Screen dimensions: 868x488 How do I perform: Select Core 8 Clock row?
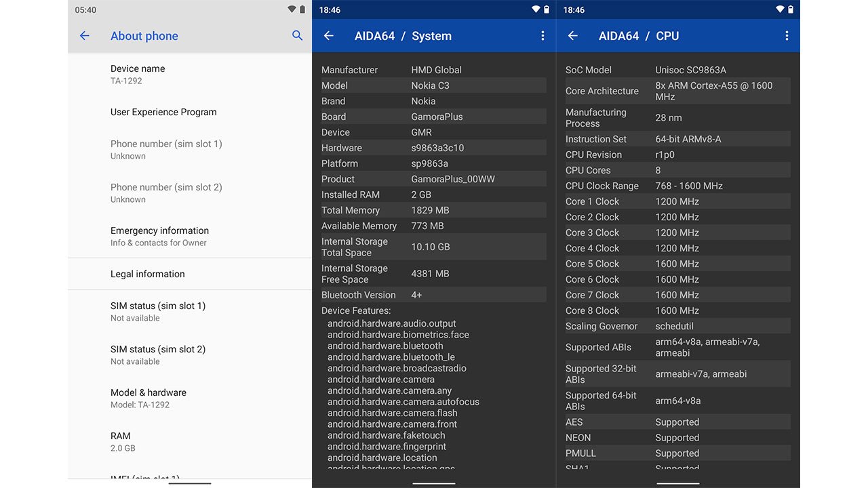[x=678, y=310]
